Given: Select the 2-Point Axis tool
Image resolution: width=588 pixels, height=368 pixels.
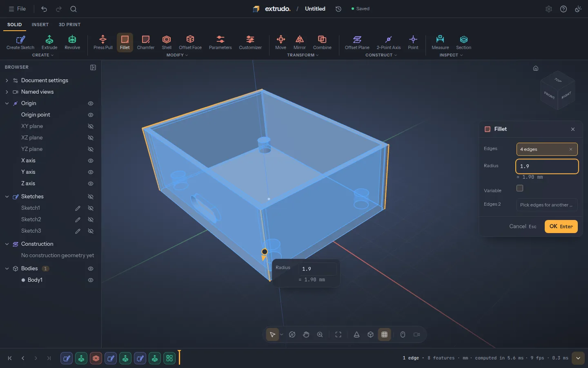Looking at the screenshot, I should 389,43.
